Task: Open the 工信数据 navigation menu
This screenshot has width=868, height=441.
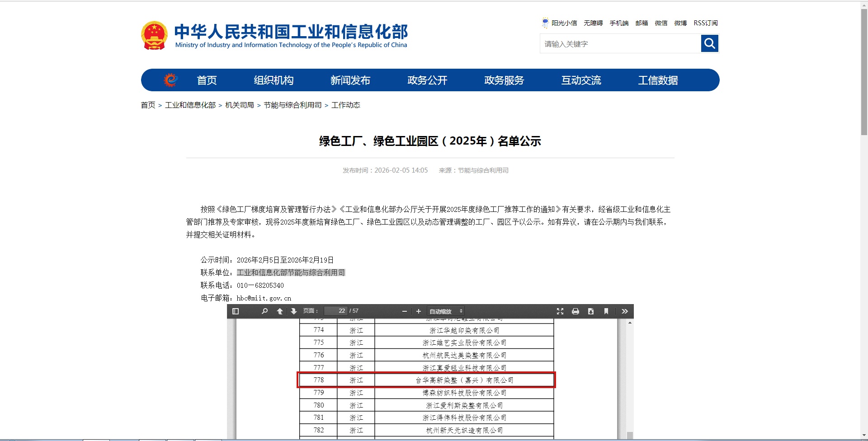Action: click(658, 80)
